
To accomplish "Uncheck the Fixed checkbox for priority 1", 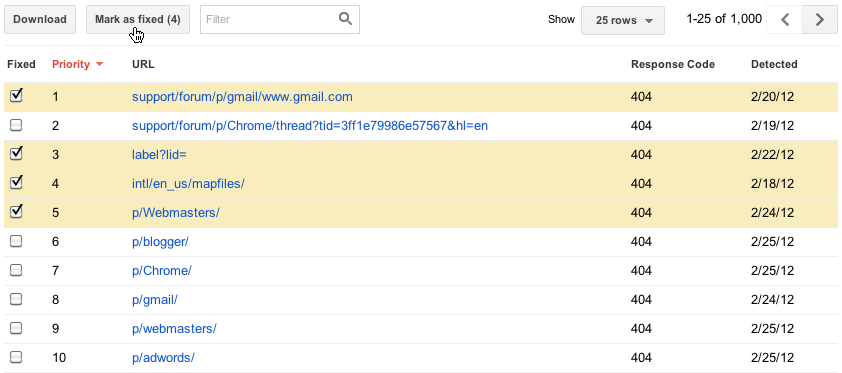I will (x=17, y=96).
